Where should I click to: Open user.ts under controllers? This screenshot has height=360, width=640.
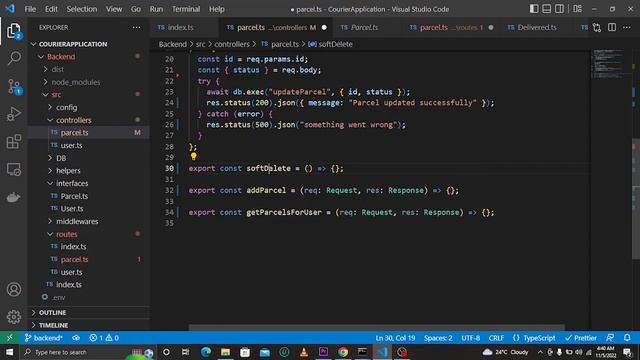pos(71,145)
